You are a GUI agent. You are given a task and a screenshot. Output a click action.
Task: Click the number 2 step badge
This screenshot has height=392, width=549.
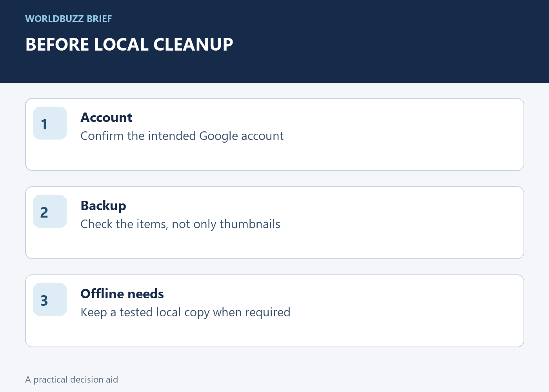click(x=50, y=211)
